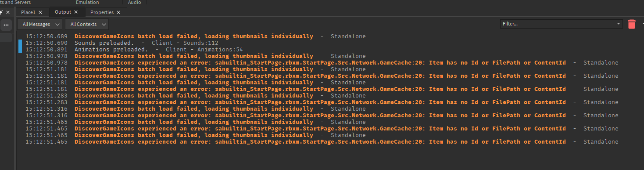644x170 pixels.
Task: Select the 15:12:50.978 experienced an error line
Action: coord(322,63)
